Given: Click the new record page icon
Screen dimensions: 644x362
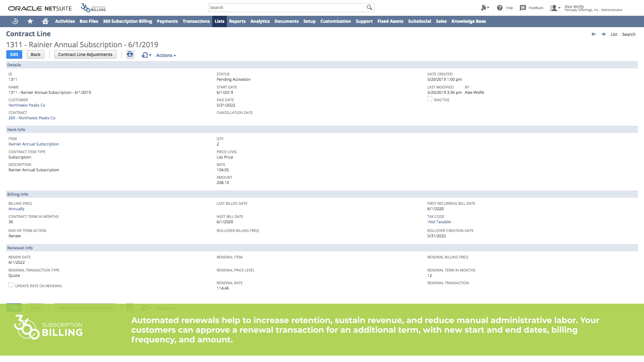Looking at the screenshot, I should tap(145, 55).
